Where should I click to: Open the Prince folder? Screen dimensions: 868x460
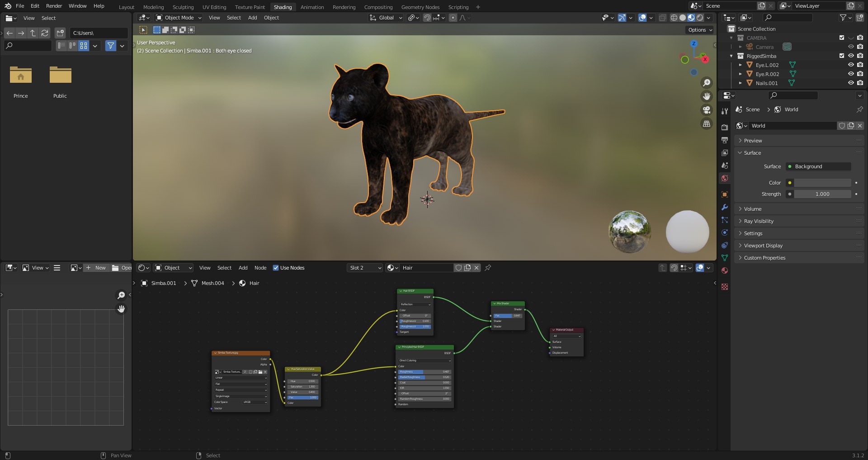pos(21,82)
